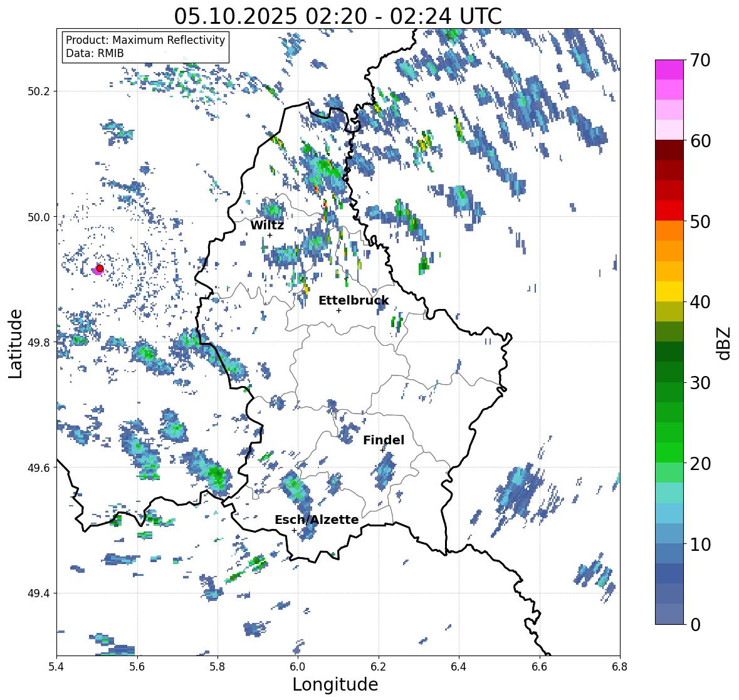Click the 5.6 longitude tick label
Image resolution: width=739 pixels, height=700 pixels.
click(137, 667)
